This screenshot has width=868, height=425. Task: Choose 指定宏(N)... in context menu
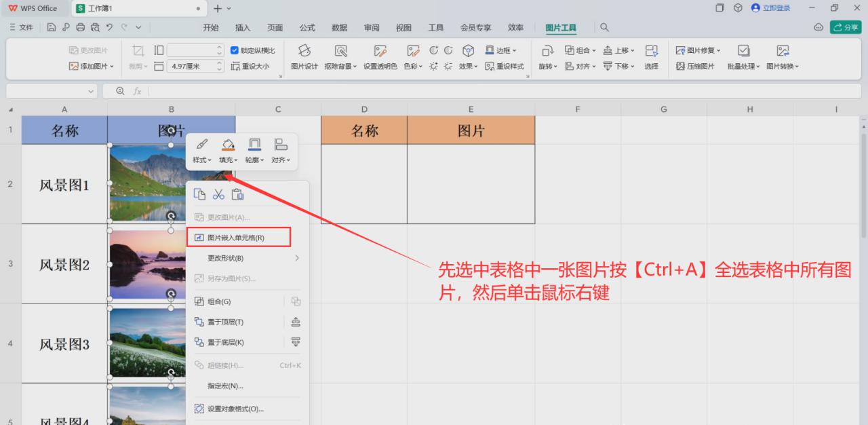tap(247, 386)
